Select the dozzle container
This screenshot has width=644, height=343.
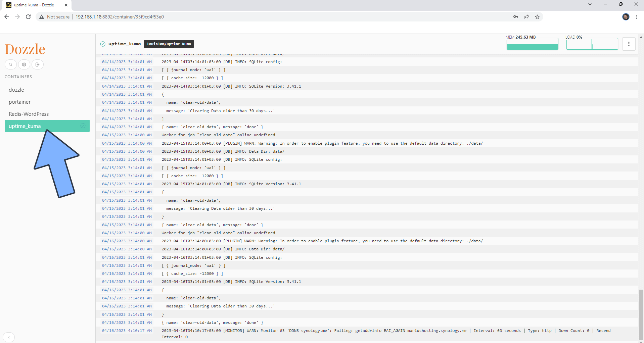(x=47, y=90)
